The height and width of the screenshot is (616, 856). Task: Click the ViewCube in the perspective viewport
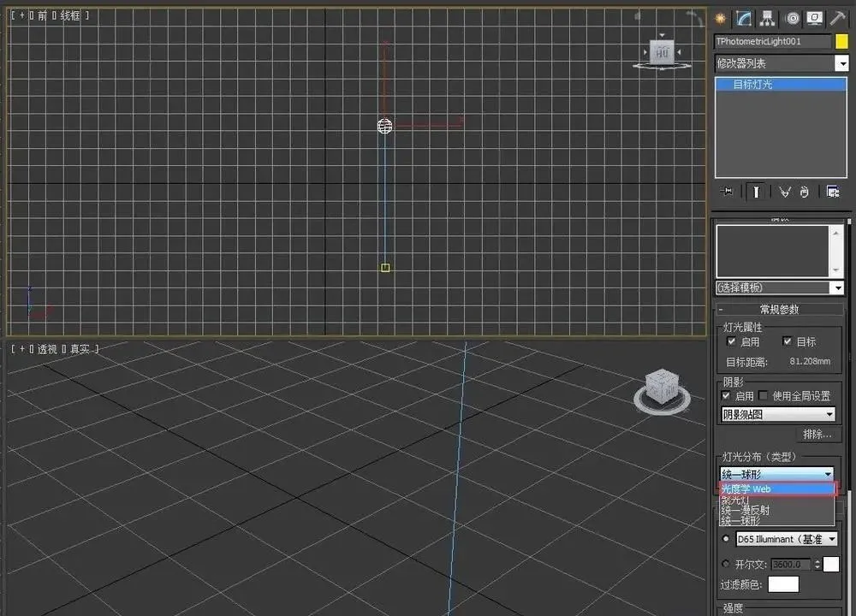(x=663, y=386)
